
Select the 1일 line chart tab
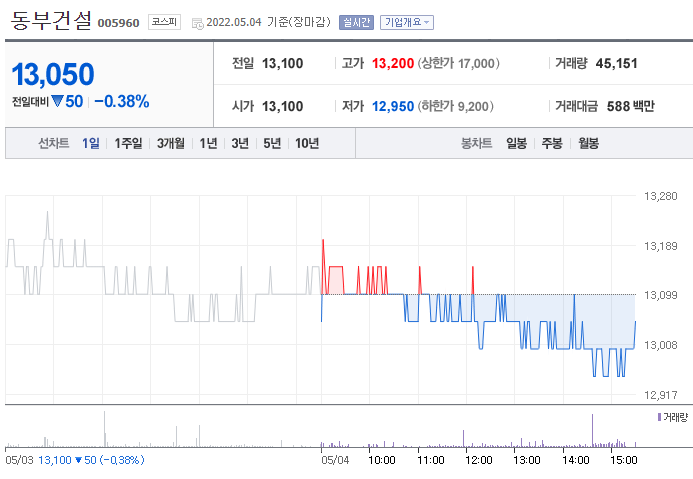(x=91, y=143)
